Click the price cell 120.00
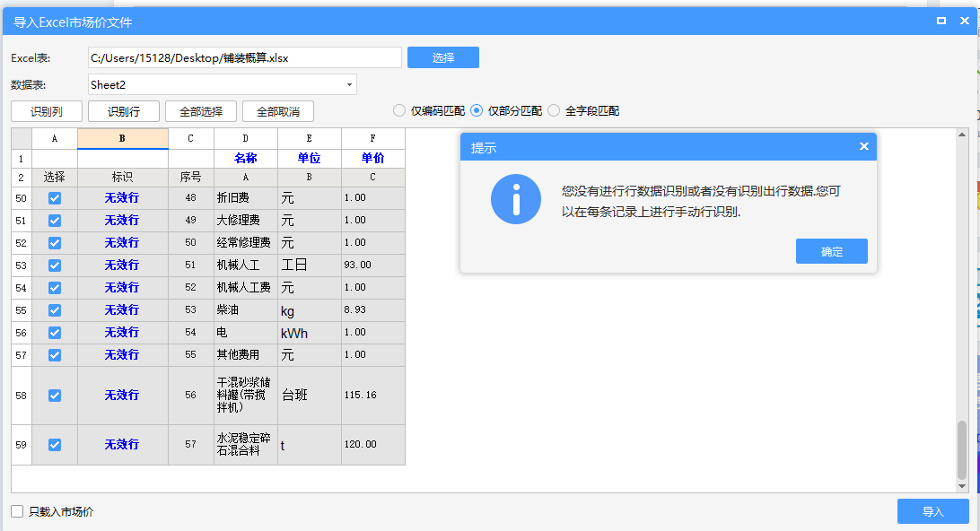 click(x=373, y=445)
